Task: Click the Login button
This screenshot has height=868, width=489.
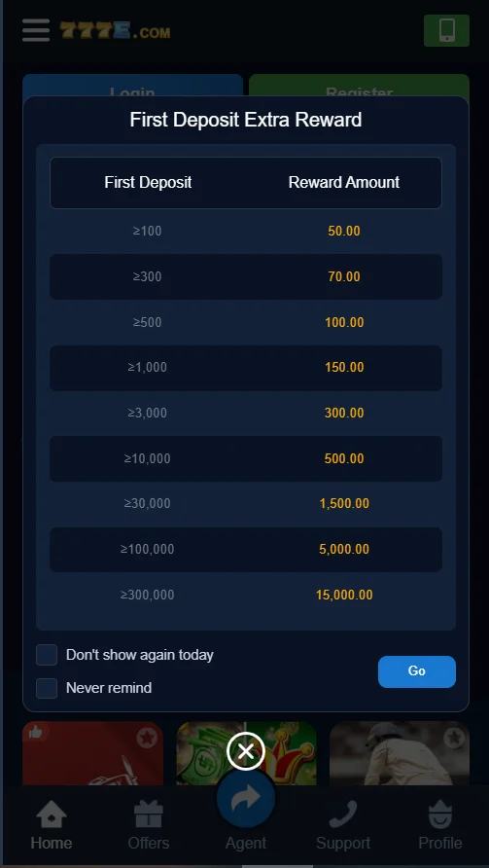Action: click(x=133, y=86)
